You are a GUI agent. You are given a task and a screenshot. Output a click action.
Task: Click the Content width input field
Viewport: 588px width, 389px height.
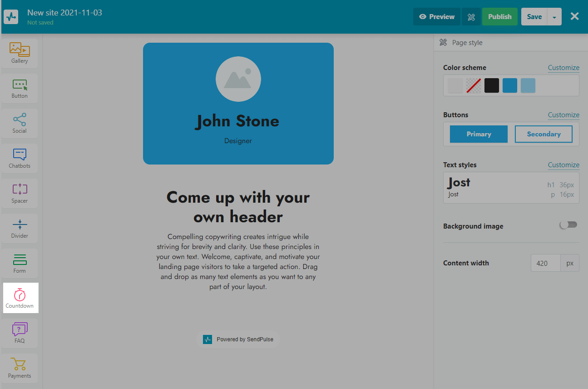click(x=545, y=263)
